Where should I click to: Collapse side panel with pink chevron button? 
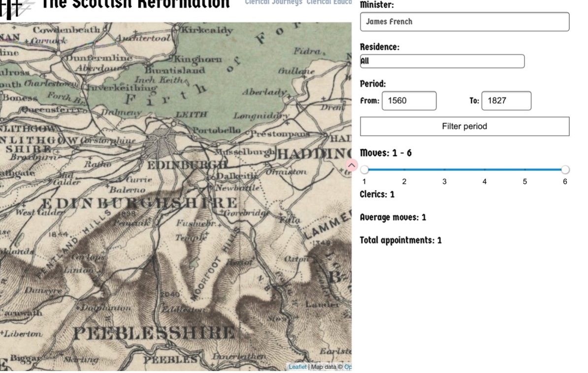(x=352, y=165)
